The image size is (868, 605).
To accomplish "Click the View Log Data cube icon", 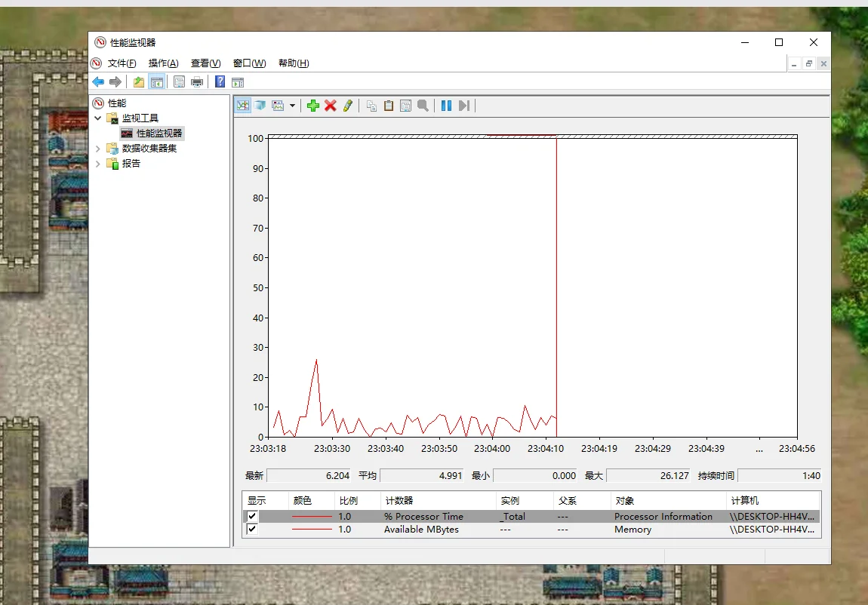I will pos(260,105).
